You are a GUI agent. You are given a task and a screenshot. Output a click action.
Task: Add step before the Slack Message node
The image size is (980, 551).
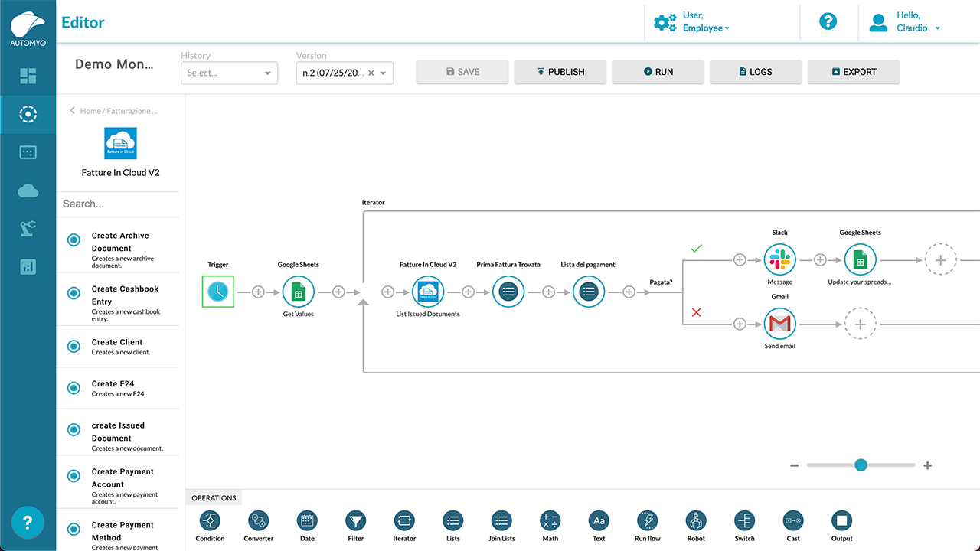740,259
